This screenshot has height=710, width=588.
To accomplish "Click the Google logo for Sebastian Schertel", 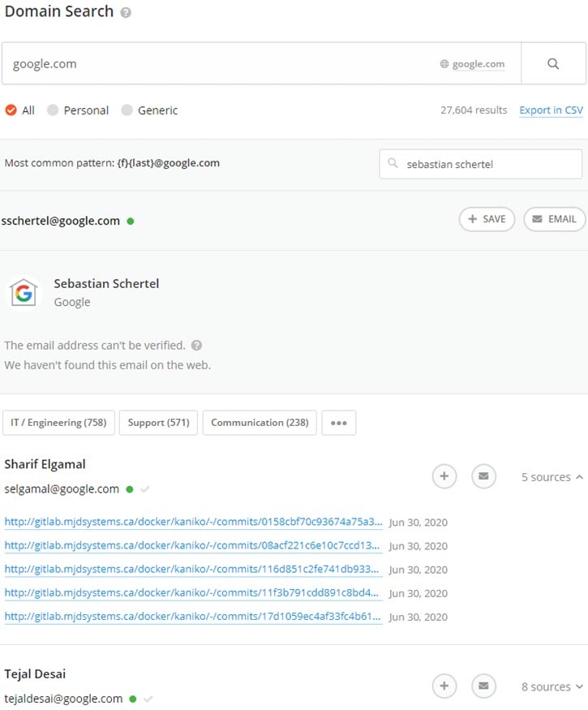I will pyautogui.click(x=24, y=293).
